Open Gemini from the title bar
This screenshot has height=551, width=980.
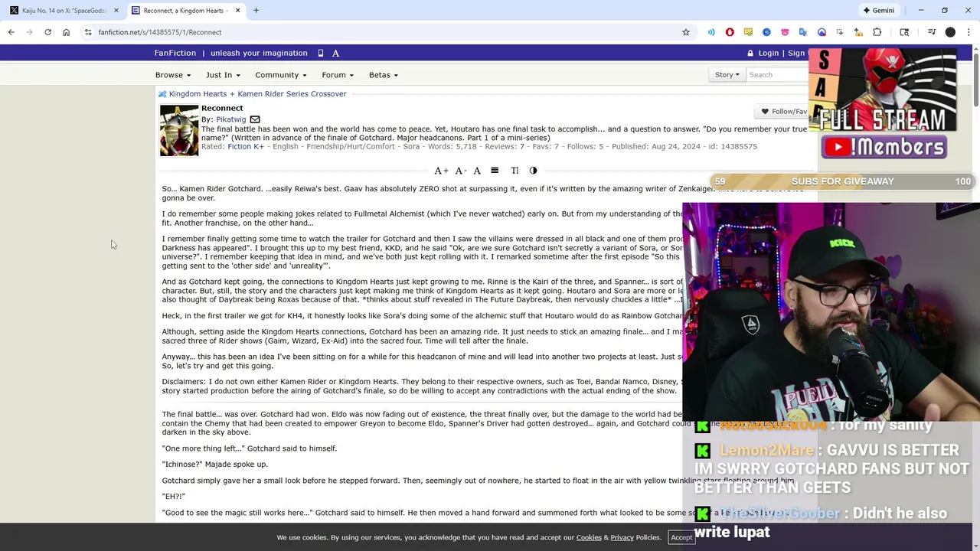[x=878, y=11]
